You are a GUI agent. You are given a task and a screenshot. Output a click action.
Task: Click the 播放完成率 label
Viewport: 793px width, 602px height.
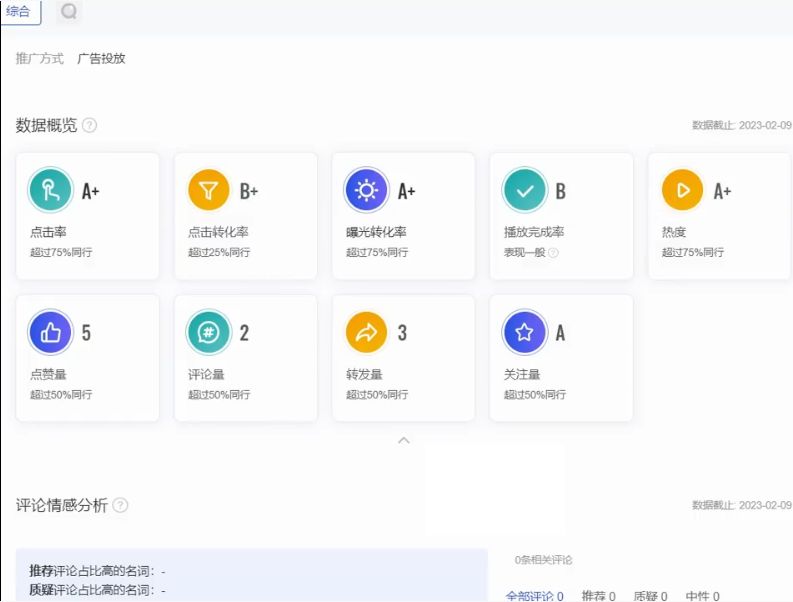tap(534, 232)
